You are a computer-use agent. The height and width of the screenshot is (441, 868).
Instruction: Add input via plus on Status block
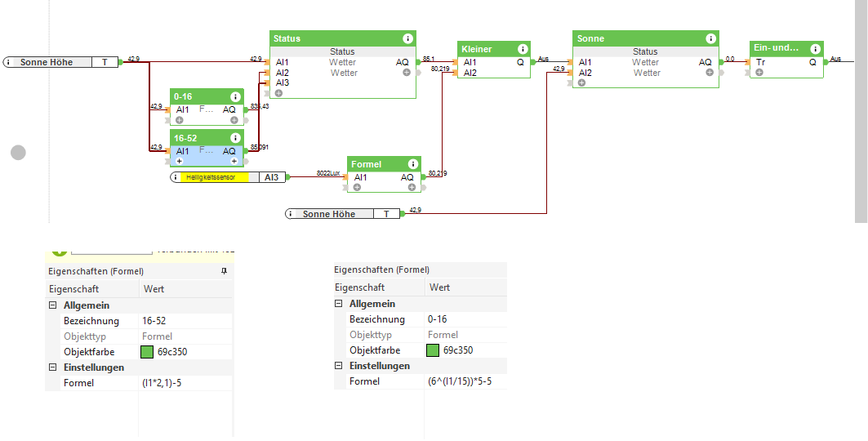click(x=278, y=93)
